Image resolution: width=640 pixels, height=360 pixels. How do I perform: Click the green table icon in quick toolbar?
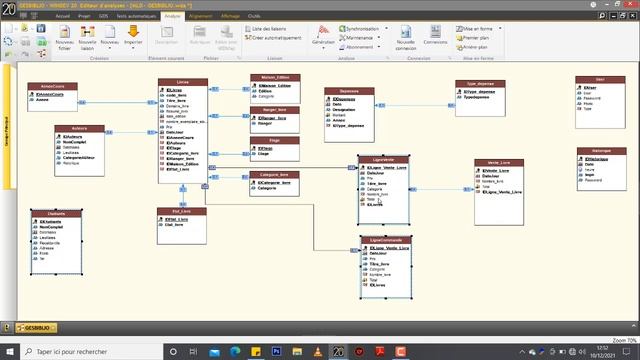tap(42, 41)
